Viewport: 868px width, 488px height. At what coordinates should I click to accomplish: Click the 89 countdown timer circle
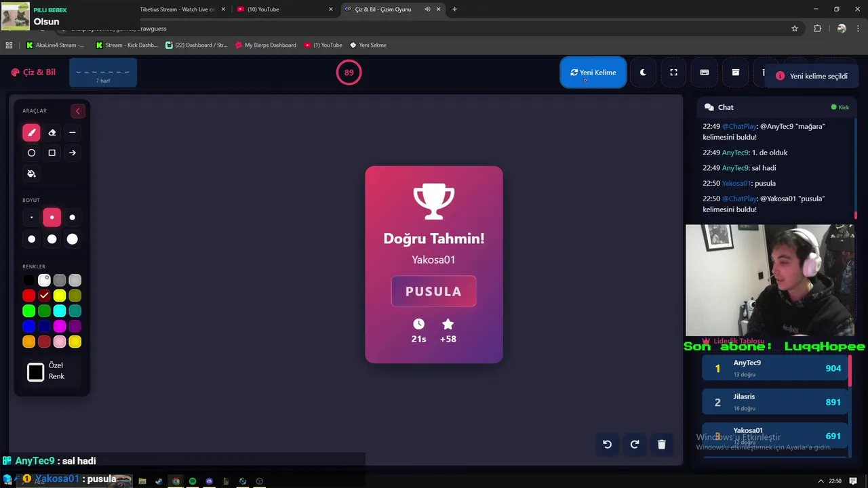coord(349,73)
